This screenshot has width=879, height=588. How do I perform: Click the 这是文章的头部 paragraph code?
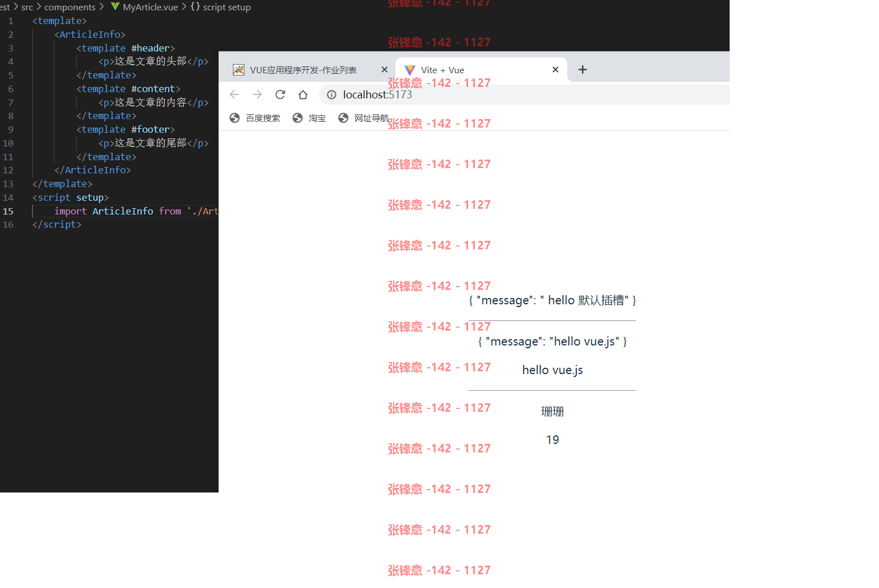coord(153,61)
